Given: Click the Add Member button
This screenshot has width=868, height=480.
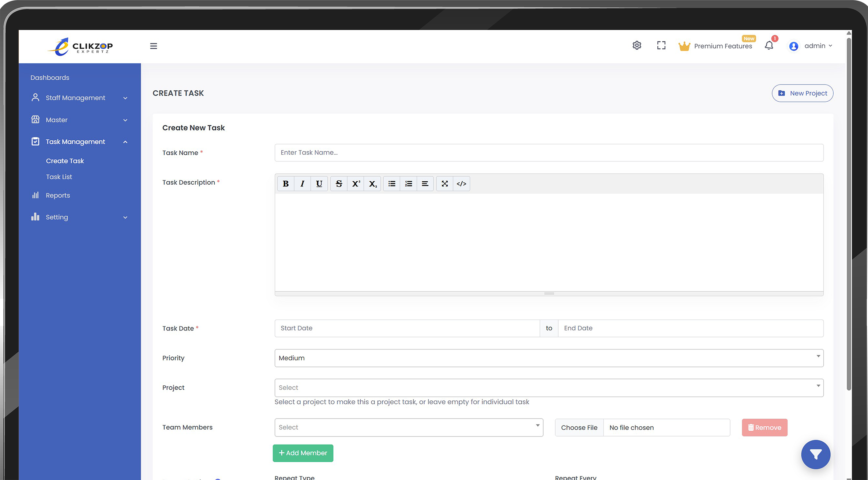Looking at the screenshot, I should click(303, 453).
